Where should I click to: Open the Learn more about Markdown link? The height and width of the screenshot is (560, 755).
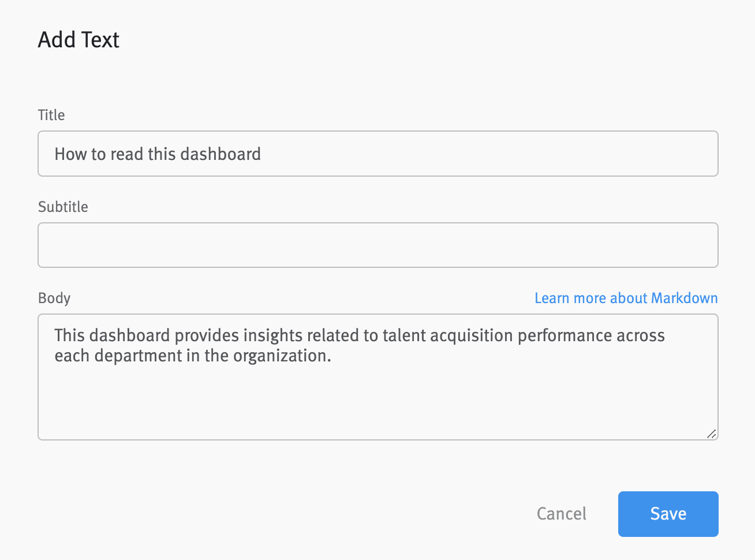[626, 298]
